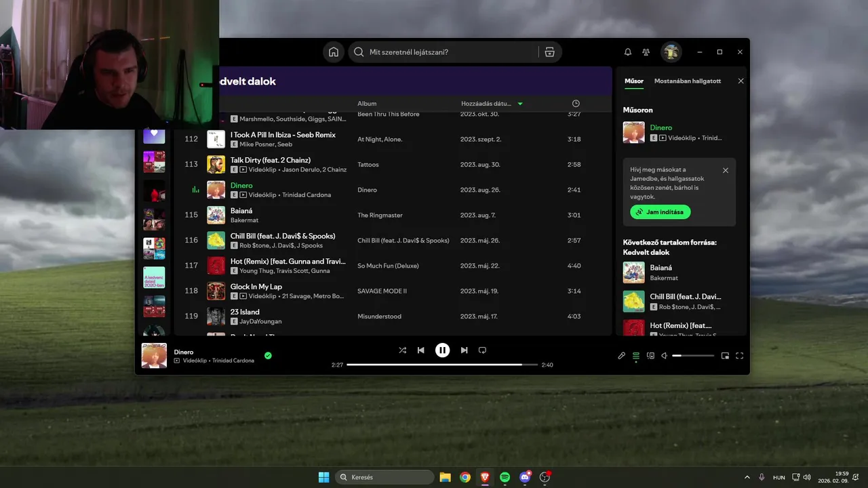
Task: Open Chrome from taskbar
Action: pyautogui.click(x=465, y=477)
